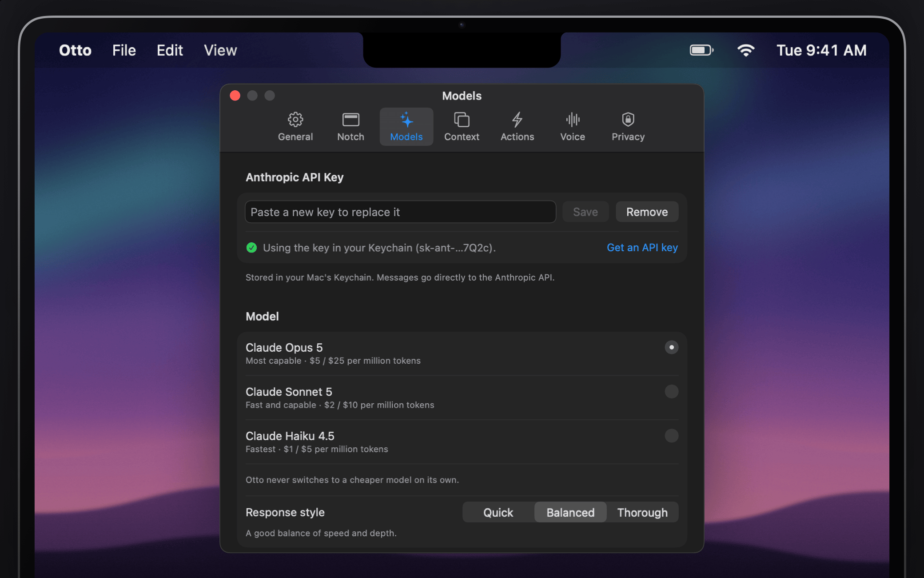Image resolution: width=924 pixels, height=578 pixels.
Task: Click the Claude Haiku 4.5 model name
Action: (x=290, y=436)
